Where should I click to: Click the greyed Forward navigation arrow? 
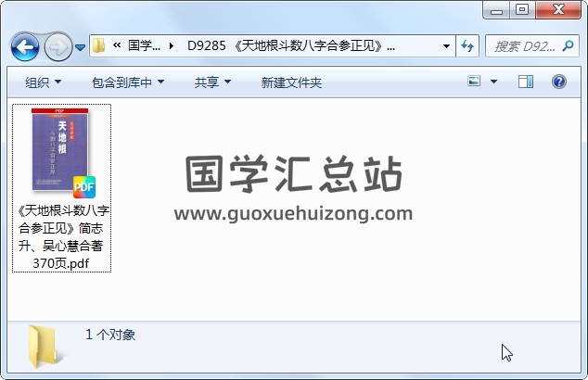[x=58, y=47]
